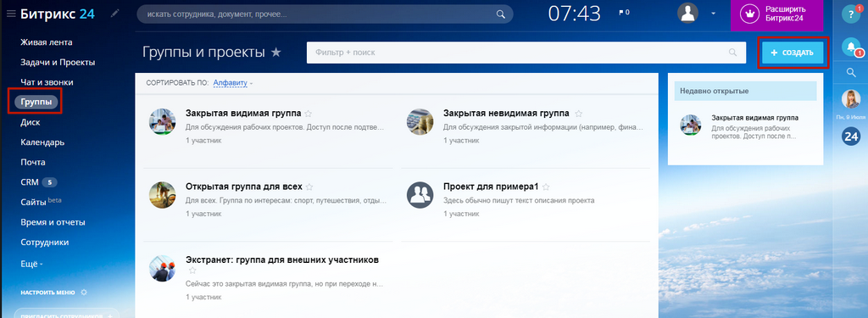Viewport: 868px width, 318px height.
Task: Star the Проект для примера1 project
Action: pos(545,187)
